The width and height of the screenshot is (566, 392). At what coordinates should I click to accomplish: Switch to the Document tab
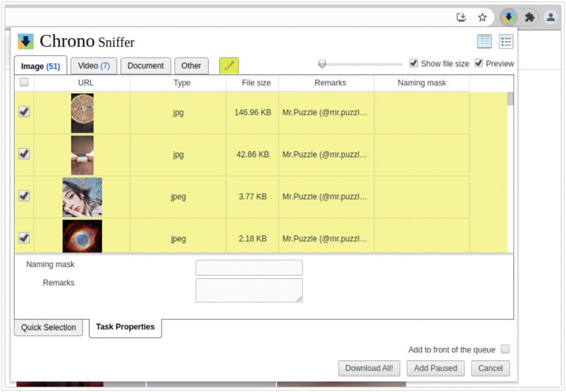145,66
